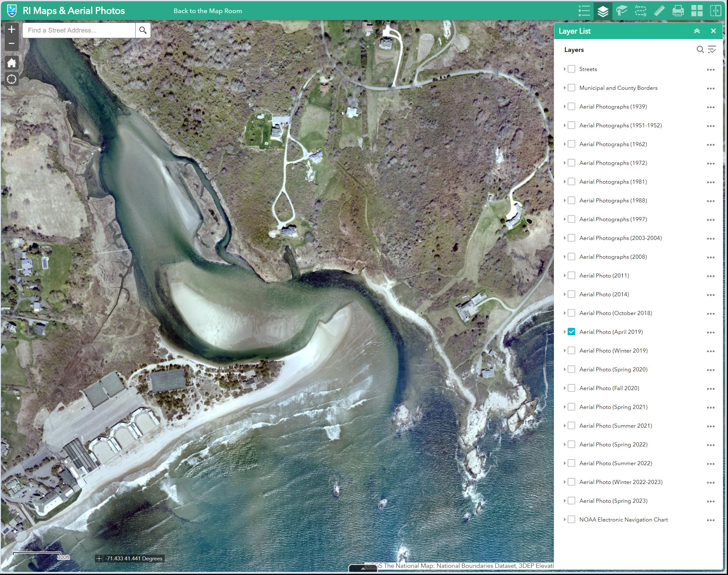Open the ellipsis menu for Aerial Photographs (1962)
Screen dimensions: 728x575
(710, 144)
